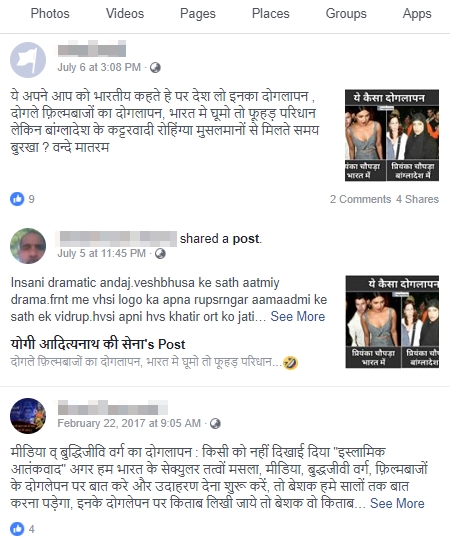The height and width of the screenshot is (541, 450).
Task: Open the Pages tab
Action: tap(198, 13)
